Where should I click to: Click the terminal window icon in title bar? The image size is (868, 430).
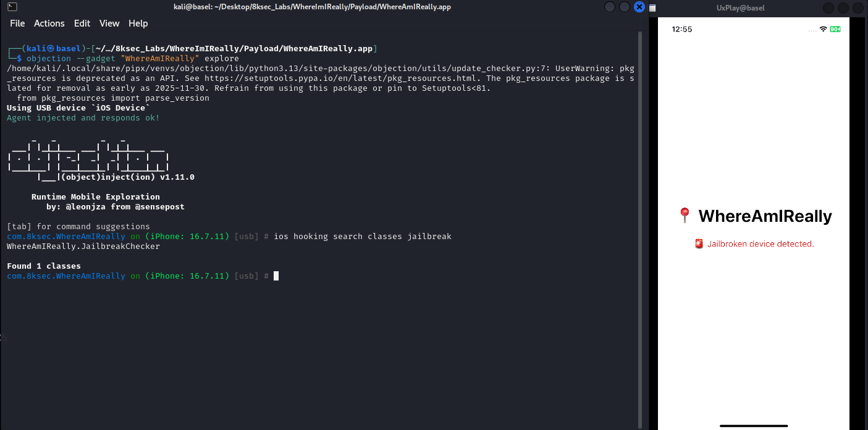pos(12,7)
